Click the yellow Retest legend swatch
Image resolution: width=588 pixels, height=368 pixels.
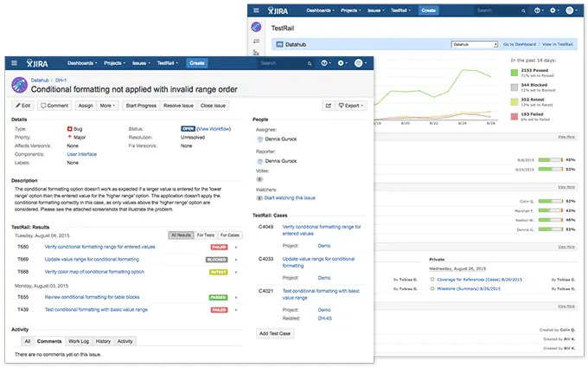click(514, 102)
